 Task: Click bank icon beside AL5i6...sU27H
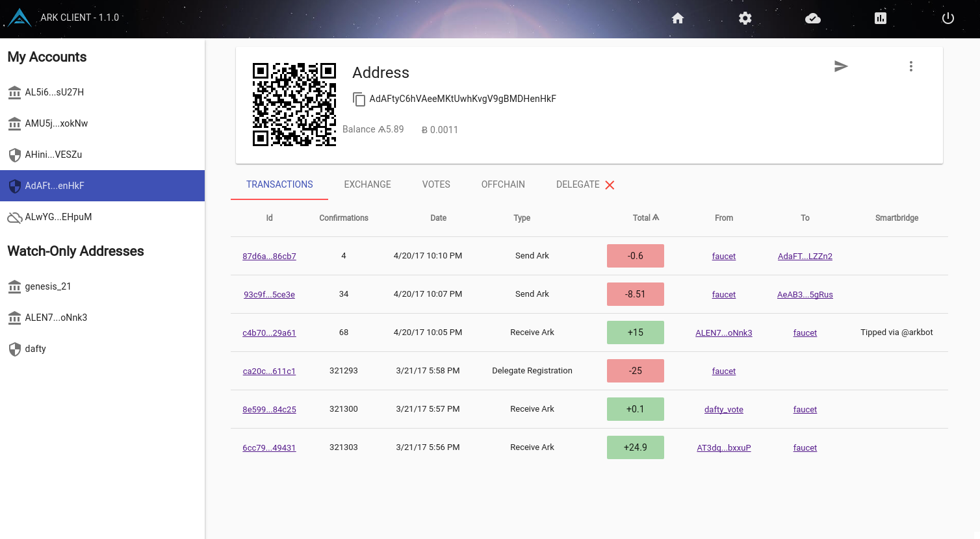[x=14, y=92]
